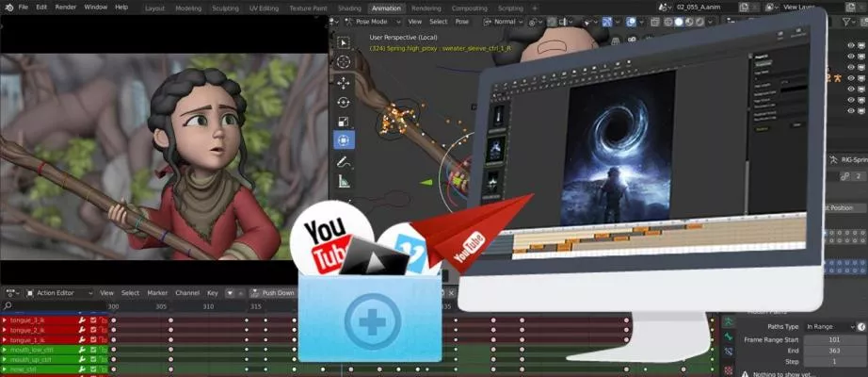Screen dimensions: 868x377
Task: Select the 3D Cursor tool
Action: pos(344,62)
